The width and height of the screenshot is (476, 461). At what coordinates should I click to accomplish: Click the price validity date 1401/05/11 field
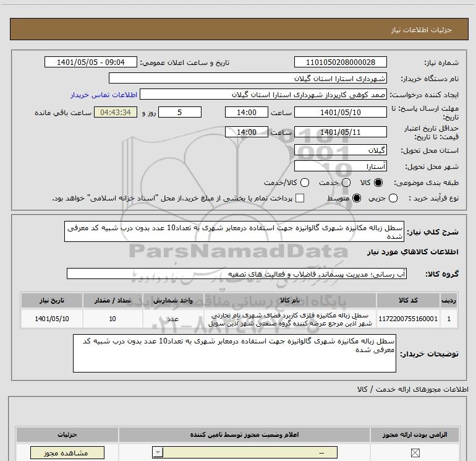[340, 132]
